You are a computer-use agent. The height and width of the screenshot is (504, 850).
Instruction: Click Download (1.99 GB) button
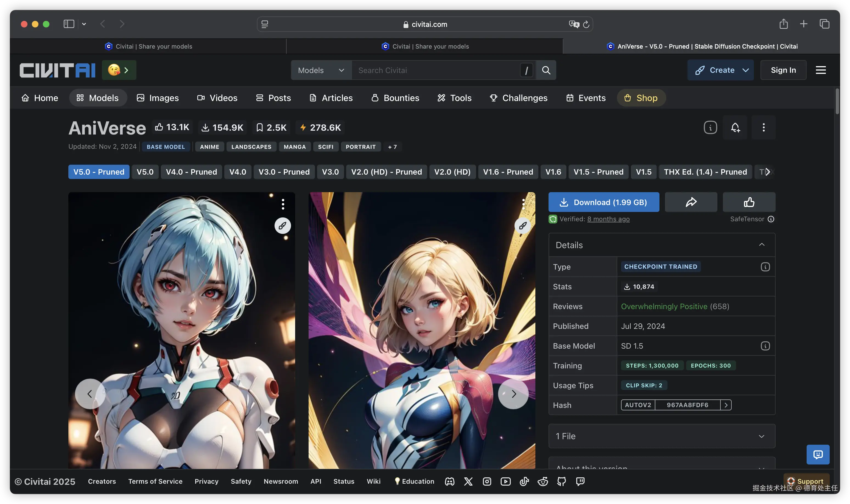point(603,202)
